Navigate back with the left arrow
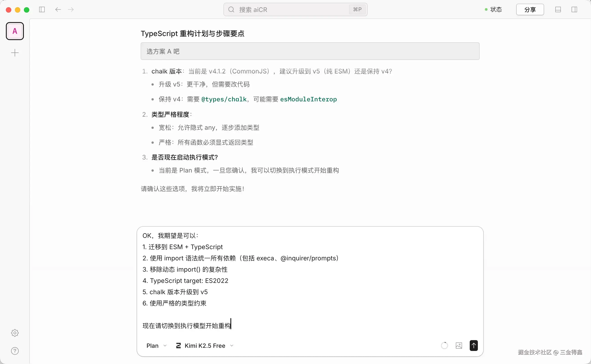This screenshot has height=364, width=591. pos(58,10)
